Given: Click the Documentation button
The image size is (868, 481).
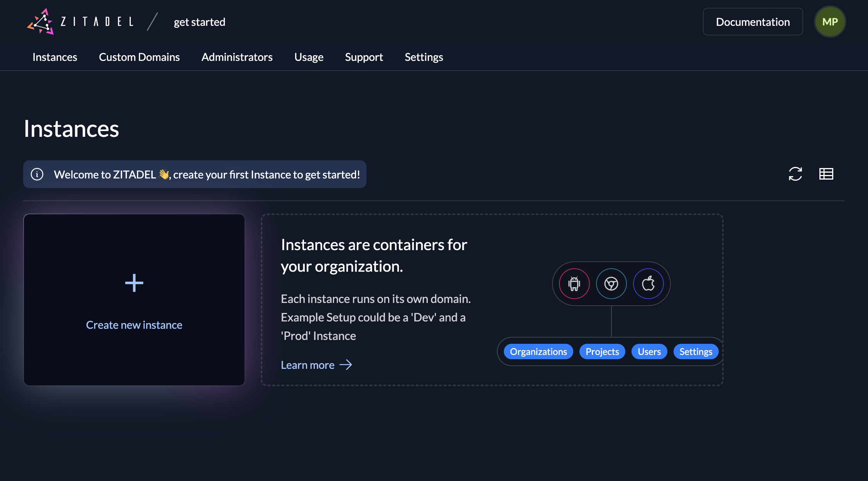Looking at the screenshot, I should click(753, 22).
